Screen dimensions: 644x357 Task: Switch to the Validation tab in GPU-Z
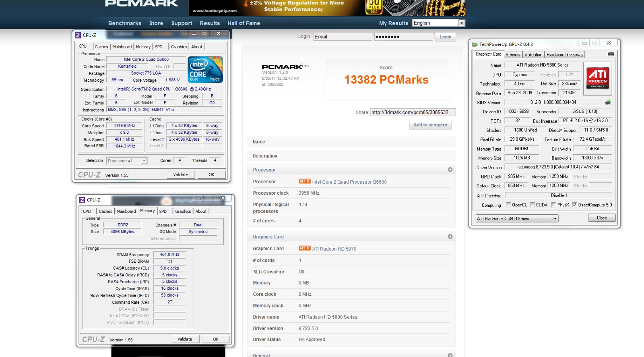point(533,55)
